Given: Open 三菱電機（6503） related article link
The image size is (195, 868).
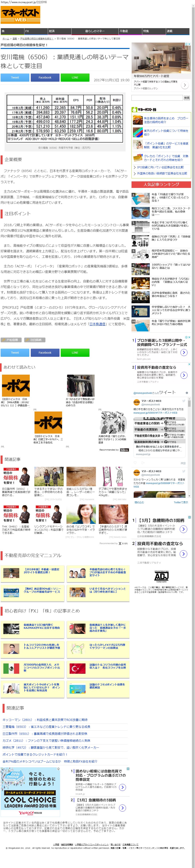Looking at the screenshot, I should click(x=46, y=727).
